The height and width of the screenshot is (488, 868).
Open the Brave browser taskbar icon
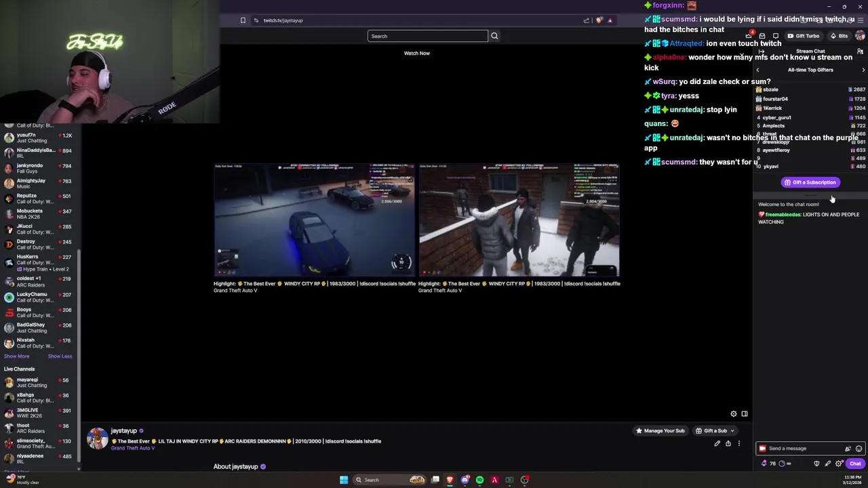point(450,480)
